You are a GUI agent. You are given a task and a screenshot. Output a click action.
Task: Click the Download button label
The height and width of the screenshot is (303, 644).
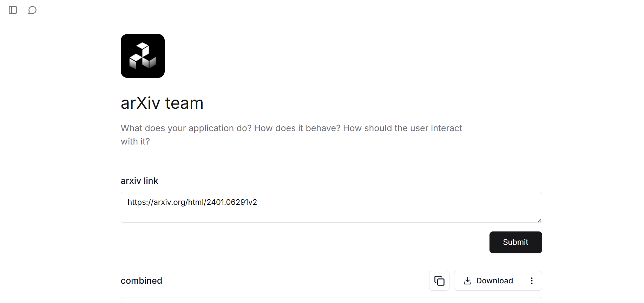coord(494,281)
